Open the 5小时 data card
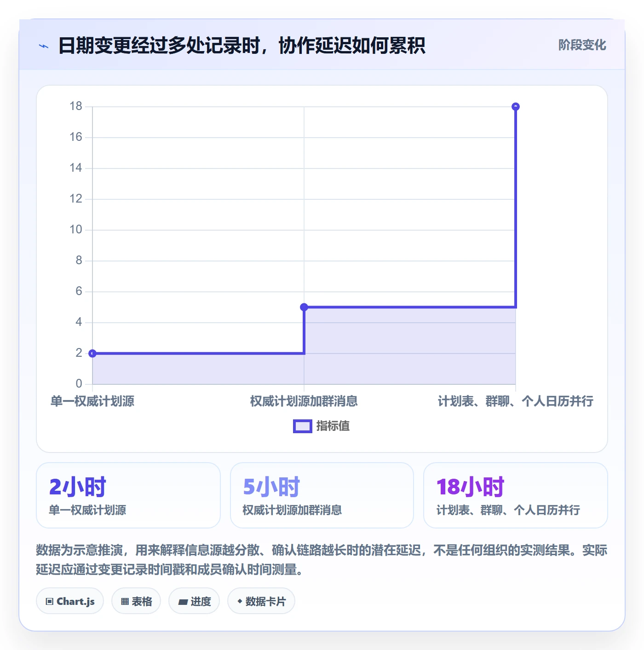644x650 pixels. point(322,495)
